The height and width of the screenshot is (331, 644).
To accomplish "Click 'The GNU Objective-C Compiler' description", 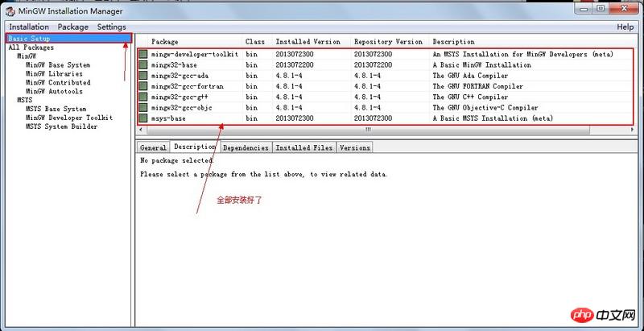I will [x=485, y=108].
